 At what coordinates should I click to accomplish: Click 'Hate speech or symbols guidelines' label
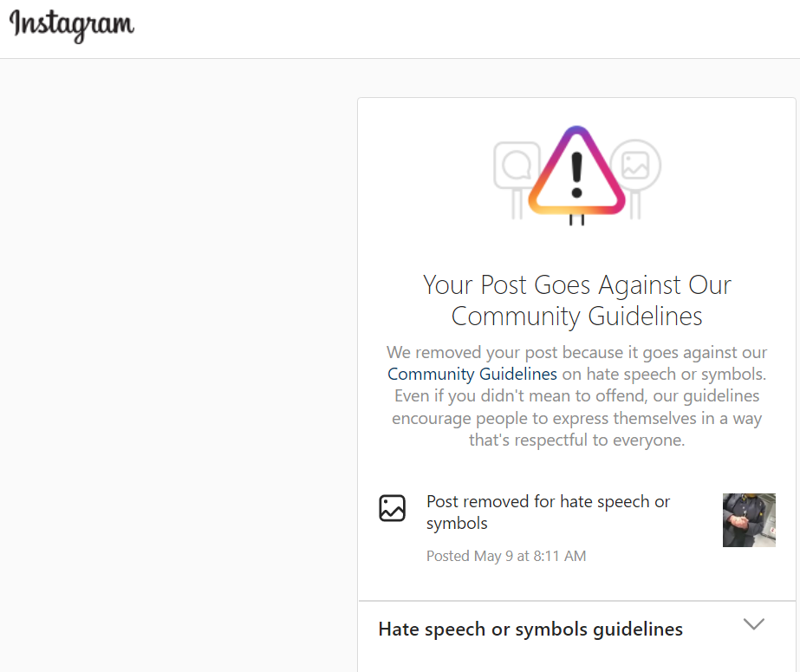coord(530,630)
